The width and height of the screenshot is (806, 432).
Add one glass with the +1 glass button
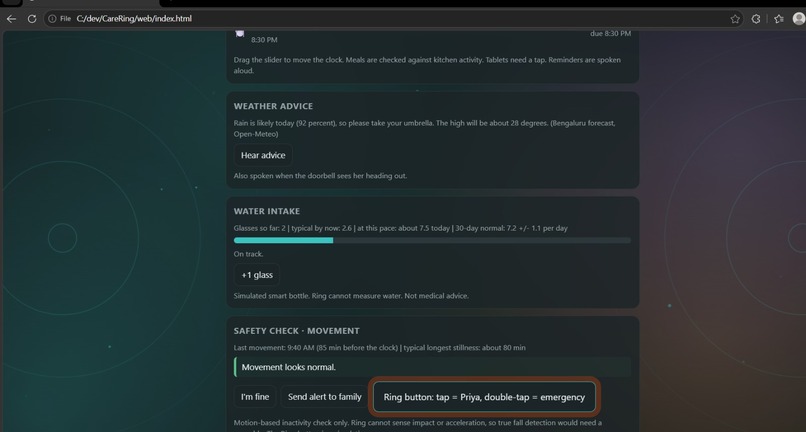coord(257,275)
